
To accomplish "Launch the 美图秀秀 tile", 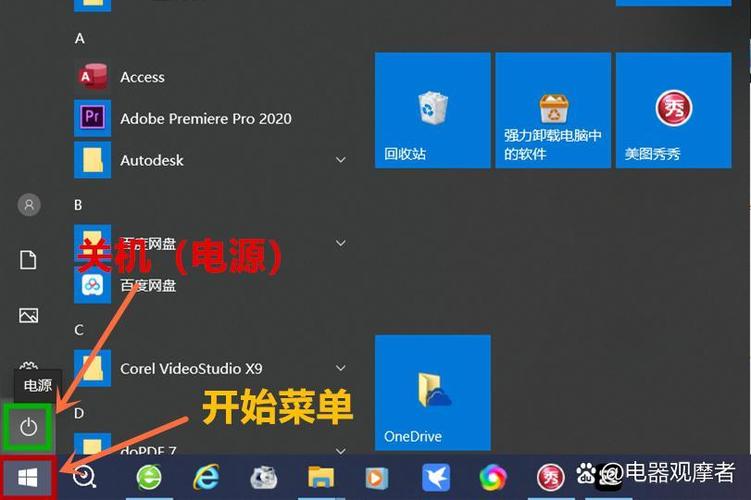I will coord(673,110).
